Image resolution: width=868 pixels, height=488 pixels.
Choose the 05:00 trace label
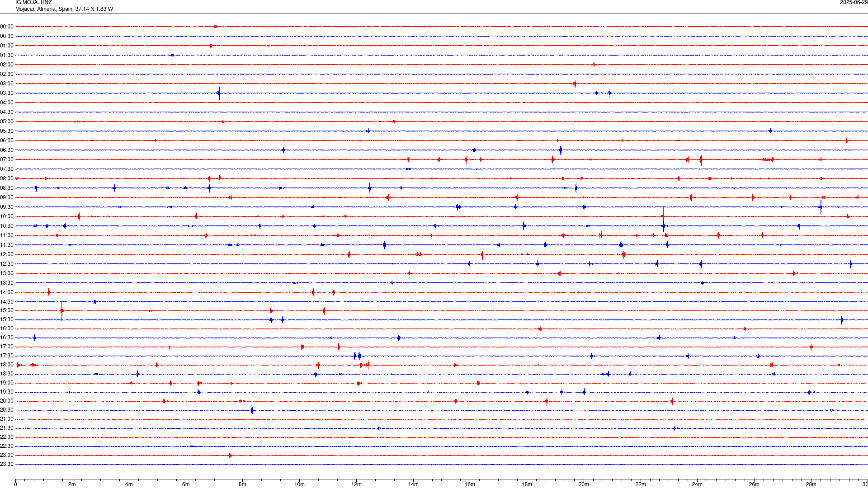tap(7, 122)
